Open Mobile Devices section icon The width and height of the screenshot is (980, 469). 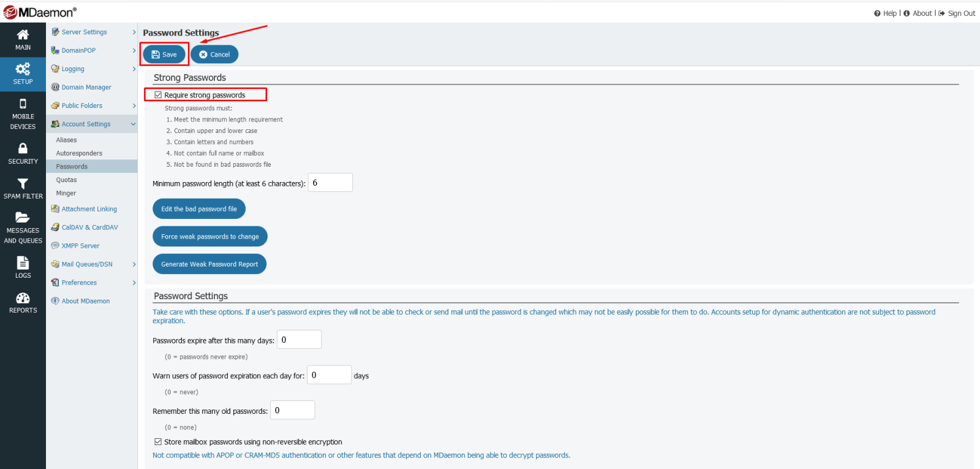coord(23,104)
